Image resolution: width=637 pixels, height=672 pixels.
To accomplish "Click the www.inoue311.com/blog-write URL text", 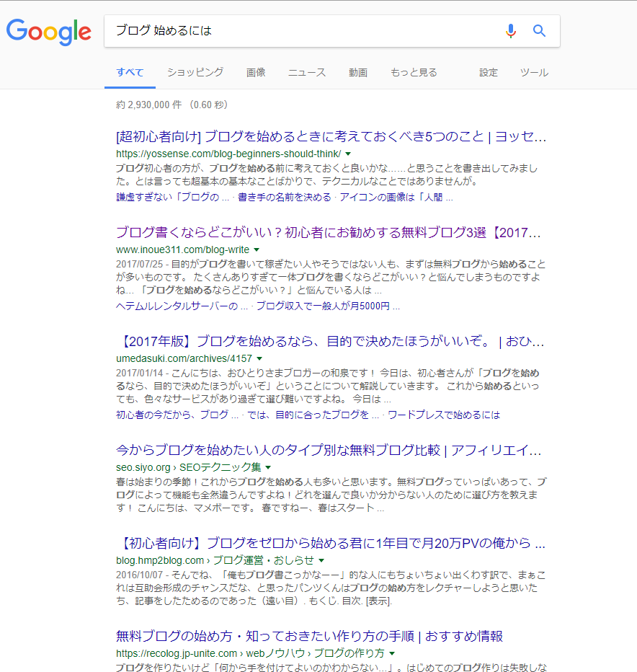I will (x=182, y=250).
